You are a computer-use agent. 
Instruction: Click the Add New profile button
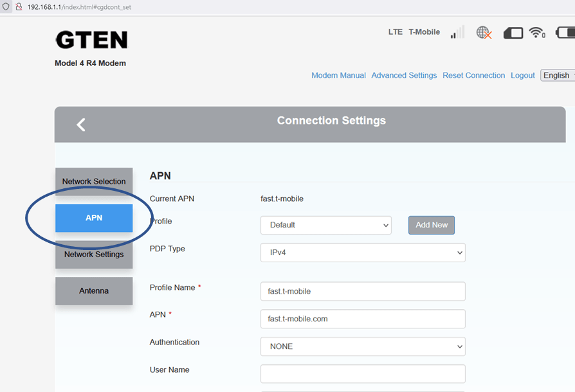point(431,225)
